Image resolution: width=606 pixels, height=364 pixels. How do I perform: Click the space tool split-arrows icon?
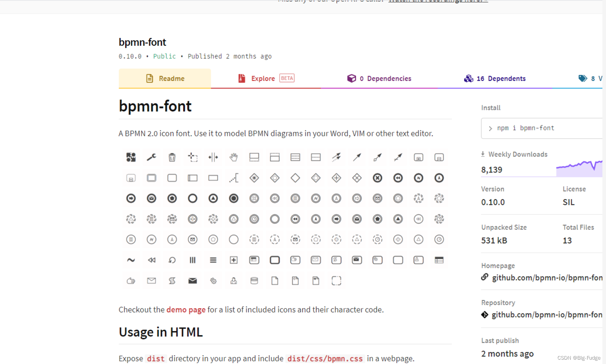[213, 157]
